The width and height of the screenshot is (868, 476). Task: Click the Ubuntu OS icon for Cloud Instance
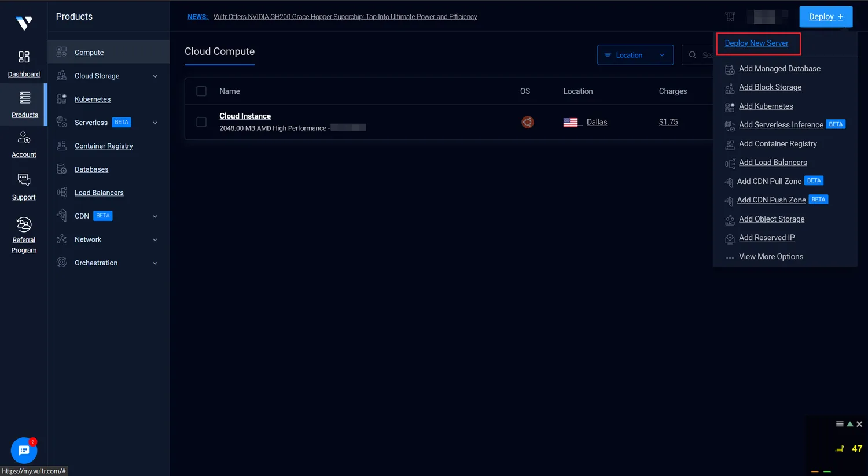click(x=527, y=122)
